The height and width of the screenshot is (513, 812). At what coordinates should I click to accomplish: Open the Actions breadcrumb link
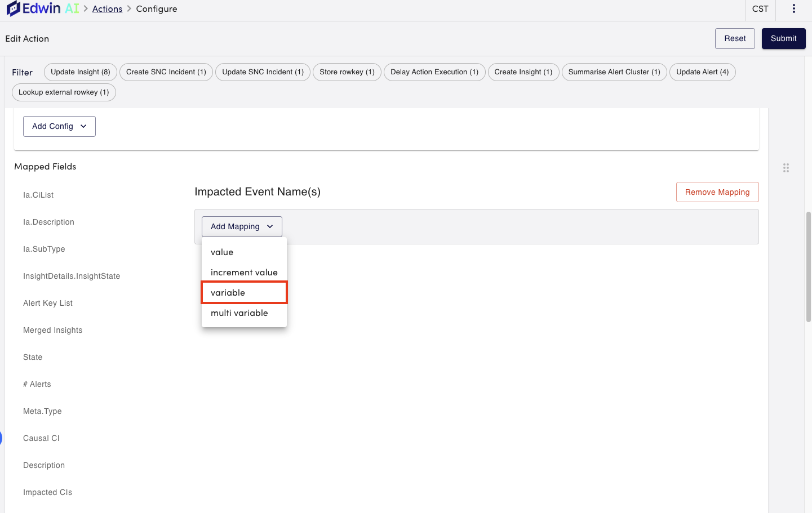107,8
